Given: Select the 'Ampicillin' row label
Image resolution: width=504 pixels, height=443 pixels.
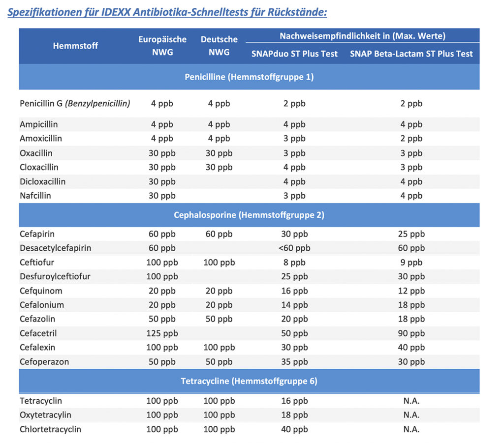Looking at the screenshot, I should (38, 124).
